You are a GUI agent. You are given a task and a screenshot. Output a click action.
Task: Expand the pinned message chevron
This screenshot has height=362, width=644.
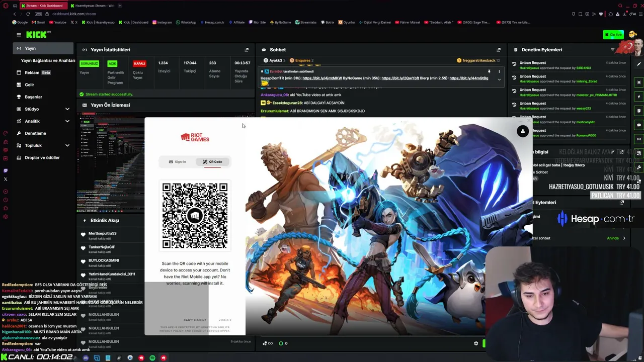[x=499, y=79]
